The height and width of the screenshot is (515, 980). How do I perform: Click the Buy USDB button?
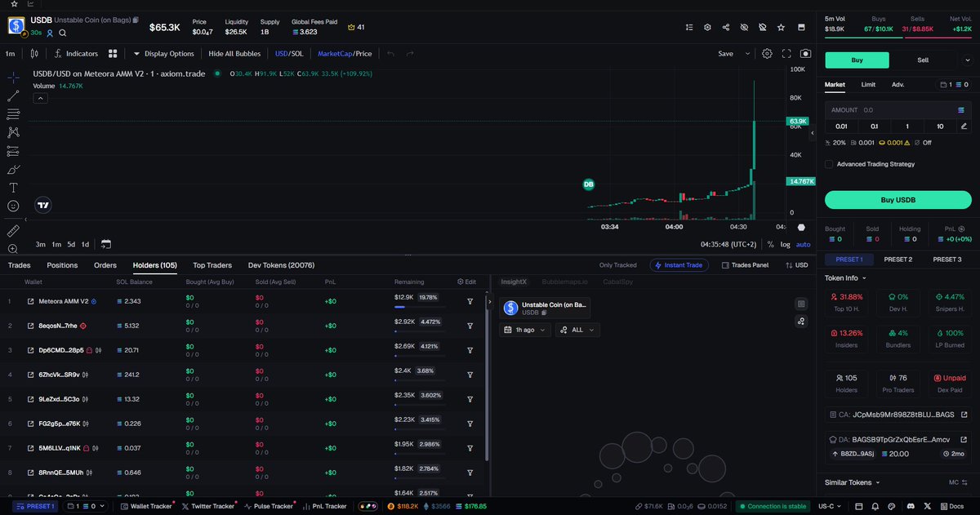click(898, 200)
